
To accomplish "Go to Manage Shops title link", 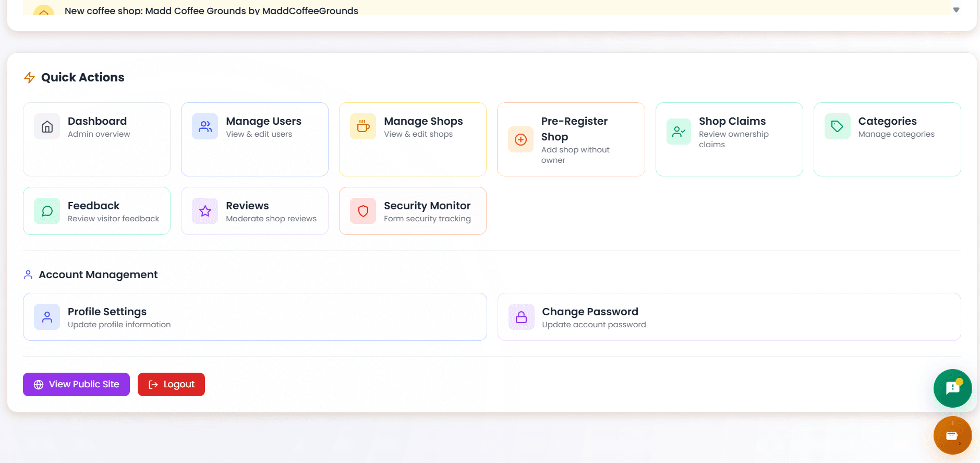I will [423, 121].
